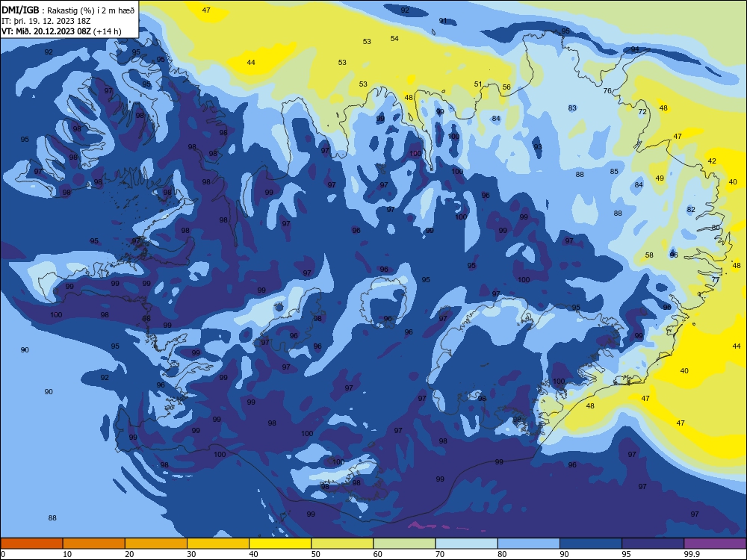Click the '(+14 h)' forecast offset text
Screen dimensions: 747x560
click(107, 31)
